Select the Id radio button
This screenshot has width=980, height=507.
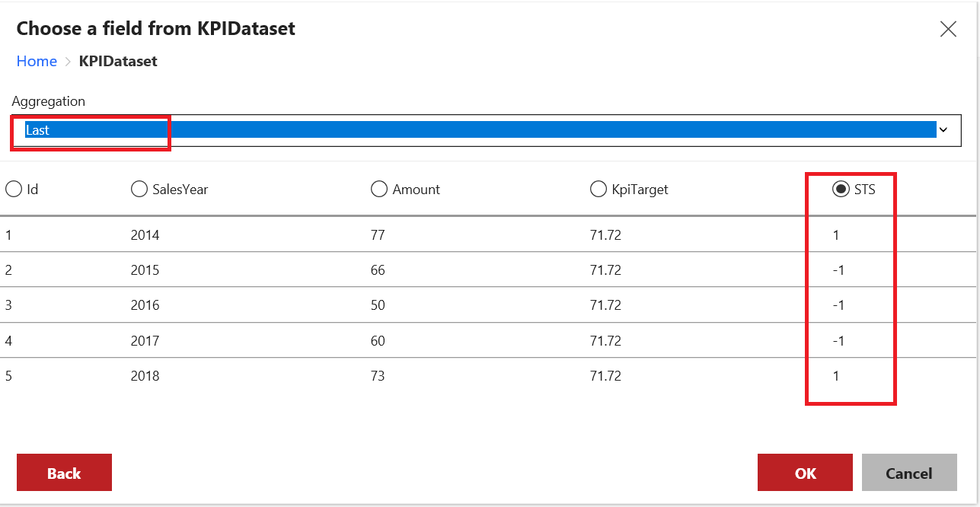pos(14,190)
